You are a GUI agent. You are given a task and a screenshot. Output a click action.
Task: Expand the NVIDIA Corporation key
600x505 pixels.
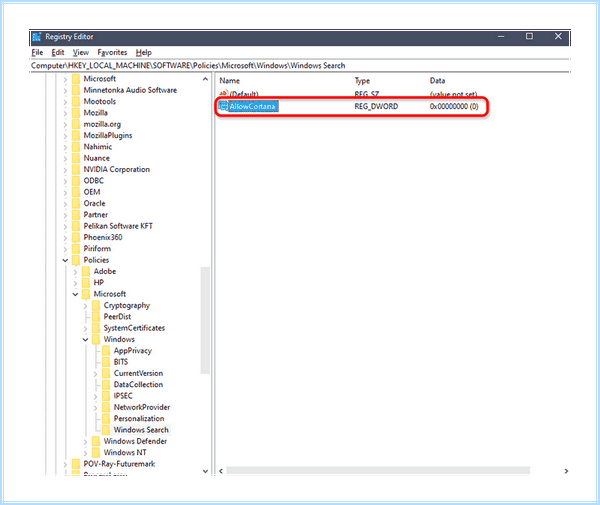pyautogui.click(x=65, y=170)
